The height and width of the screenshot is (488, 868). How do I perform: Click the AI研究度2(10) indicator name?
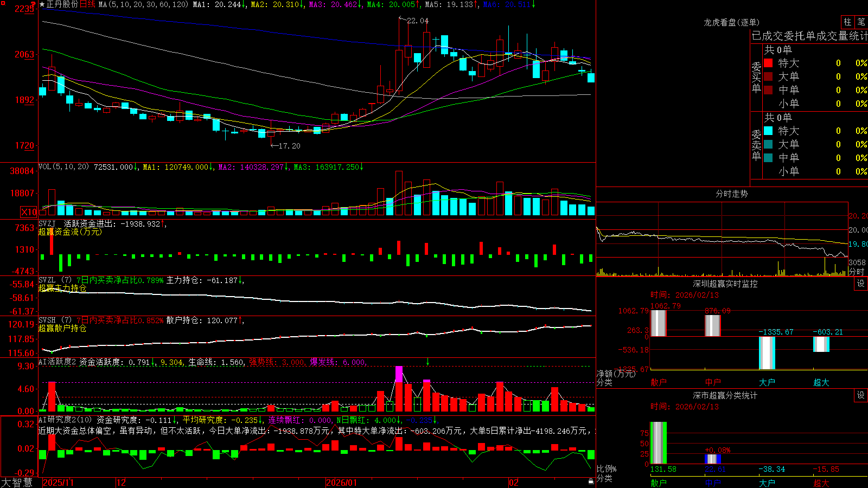(66, 420)
